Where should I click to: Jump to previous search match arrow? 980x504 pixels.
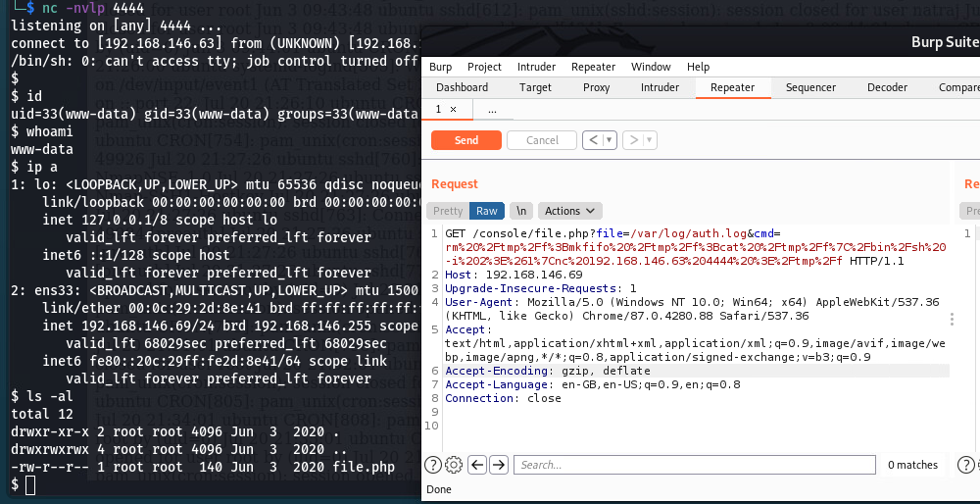[477, 465]
